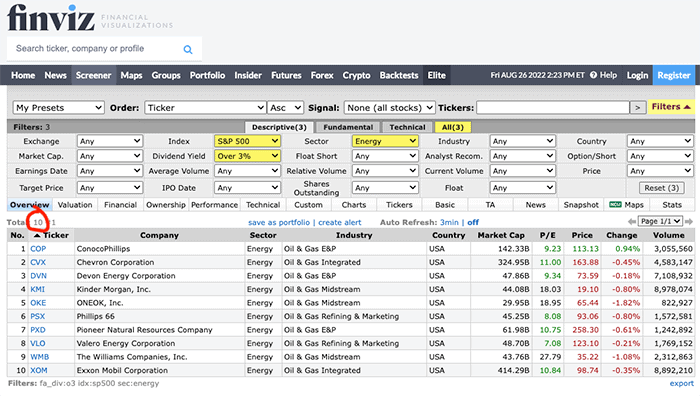Open the Dividend Yield dropdown
700x396 pixels.
[247, 156]
